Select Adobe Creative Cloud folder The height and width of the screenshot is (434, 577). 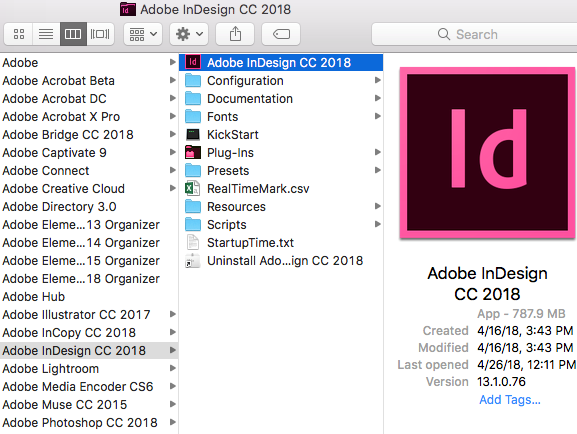89,188
